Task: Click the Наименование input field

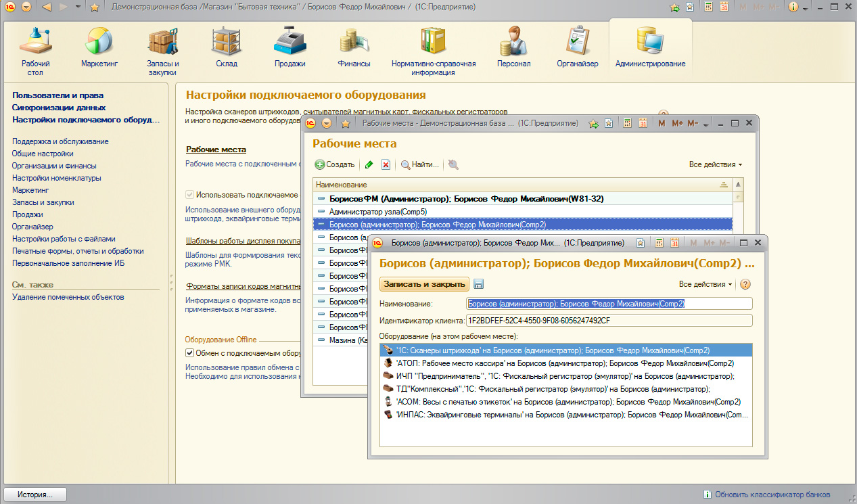Action: 609,304
